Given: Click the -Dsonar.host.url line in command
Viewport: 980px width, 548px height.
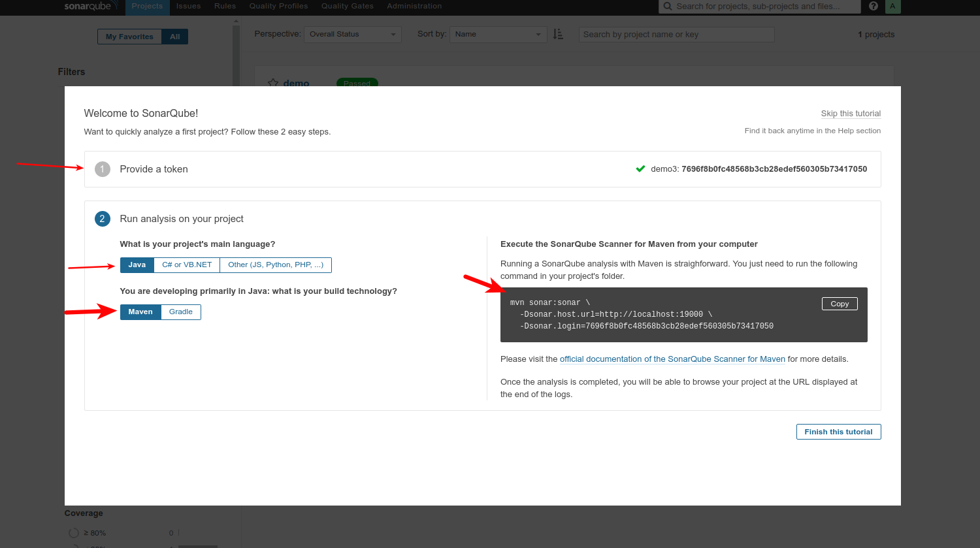Looking at the screenshot, I should [616, 315].
